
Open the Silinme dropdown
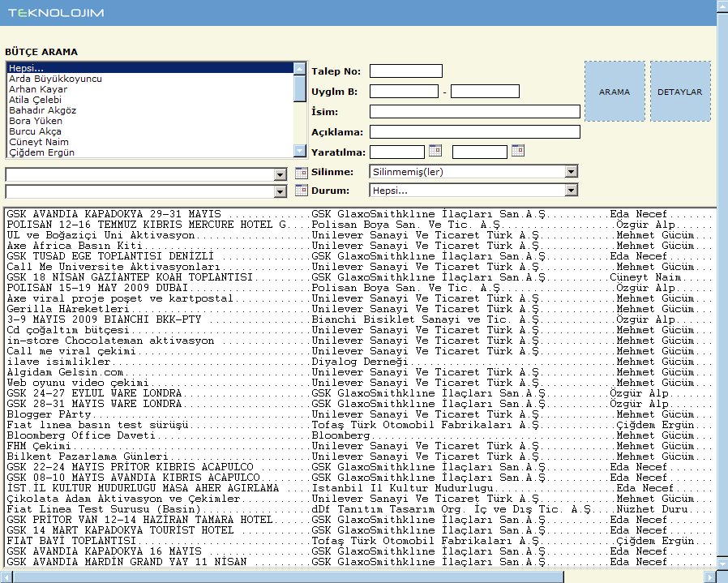[x=571, y=172]
